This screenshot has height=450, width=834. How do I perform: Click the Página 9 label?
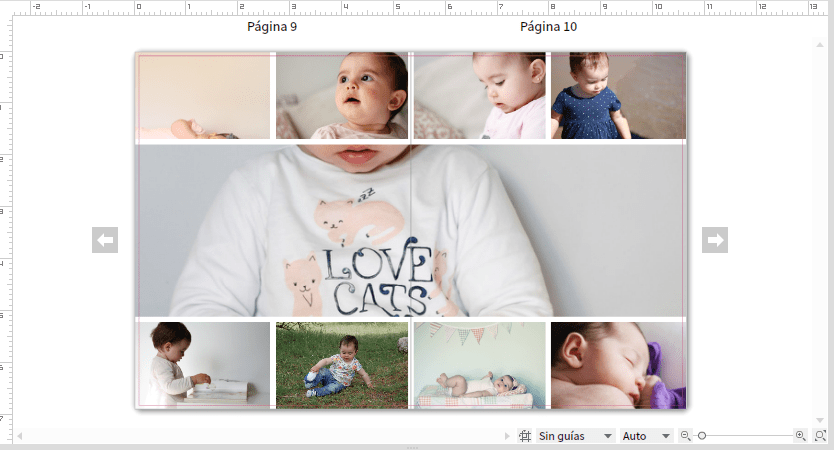coord(272,27)
